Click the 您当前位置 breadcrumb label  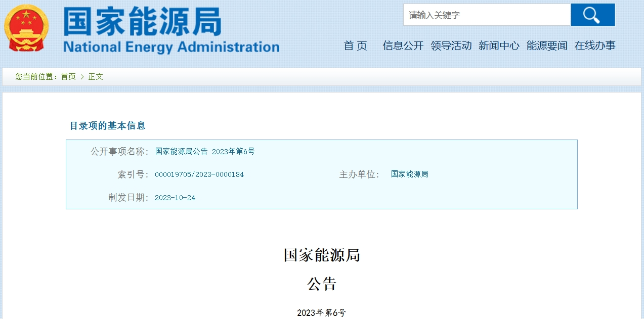[36, 77]
